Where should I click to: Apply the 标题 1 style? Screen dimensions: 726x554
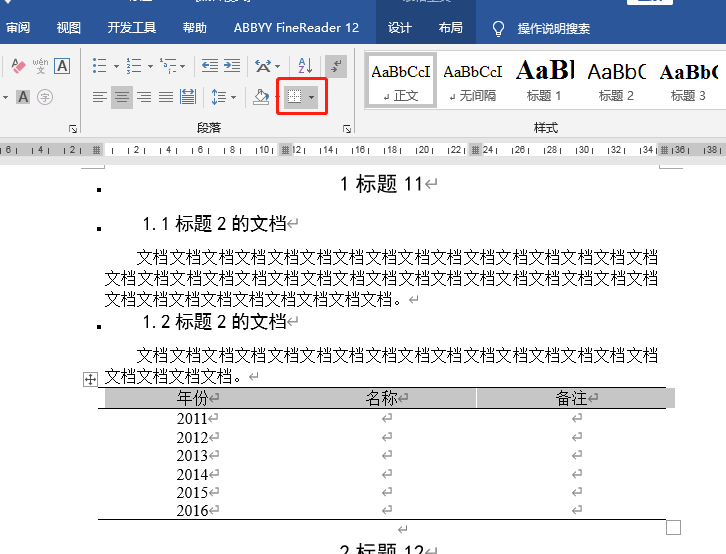544,80
